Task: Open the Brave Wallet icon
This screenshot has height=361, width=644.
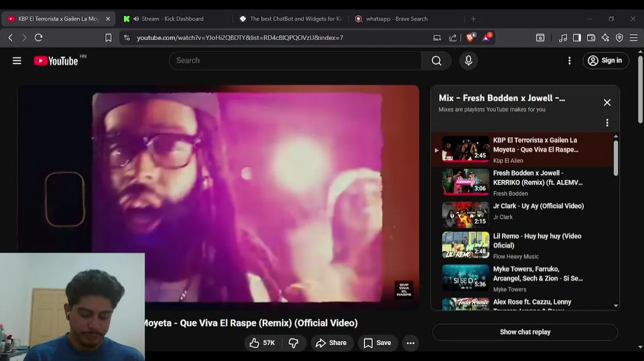Action: coord(591,38)
